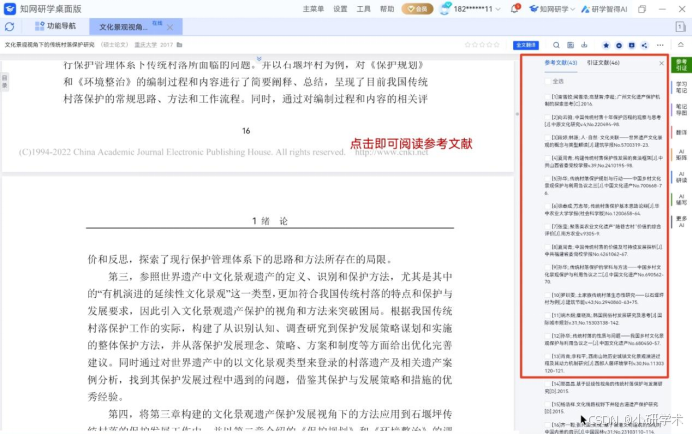
Task: Open the AI矩阵 sidebar item
Action: pyautogui.click(x=681, y=155)
